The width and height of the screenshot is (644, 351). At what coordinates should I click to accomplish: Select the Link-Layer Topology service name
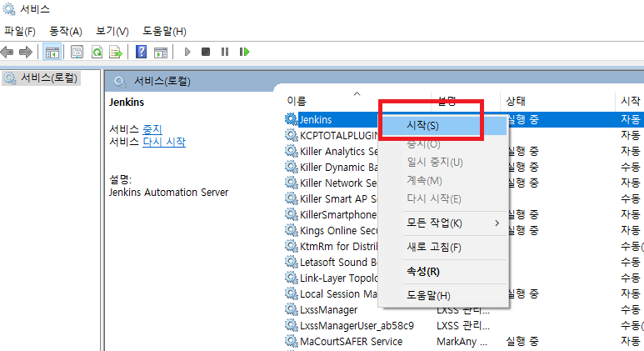[339, 278]
